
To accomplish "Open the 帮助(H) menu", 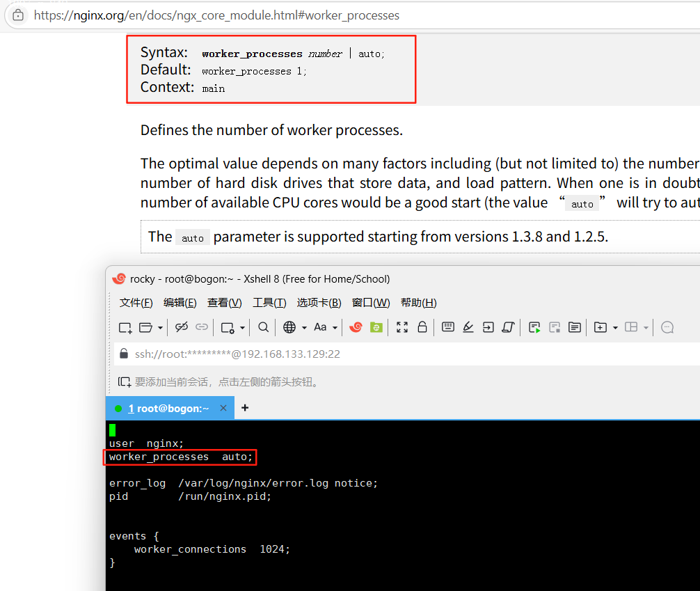I will (419, 303).
